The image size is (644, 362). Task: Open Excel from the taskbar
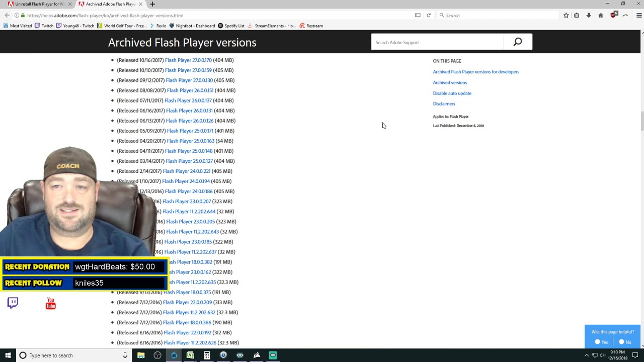190,355
